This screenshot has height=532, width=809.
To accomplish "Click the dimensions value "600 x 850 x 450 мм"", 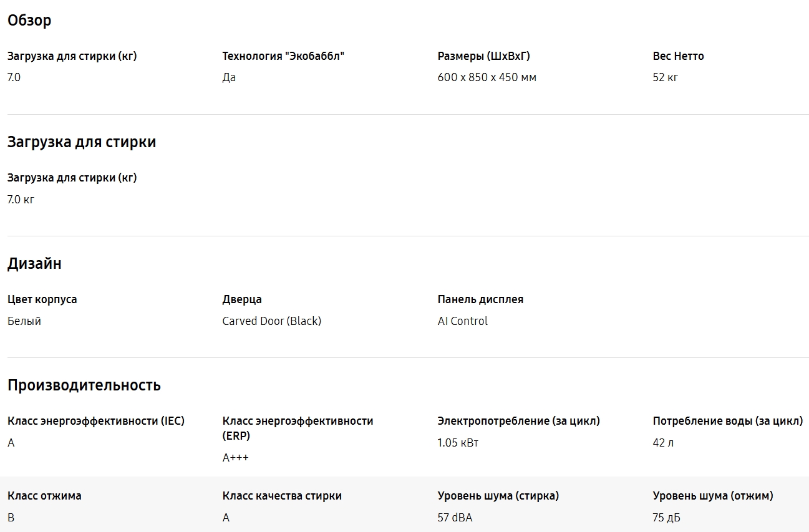I will 487,77.
